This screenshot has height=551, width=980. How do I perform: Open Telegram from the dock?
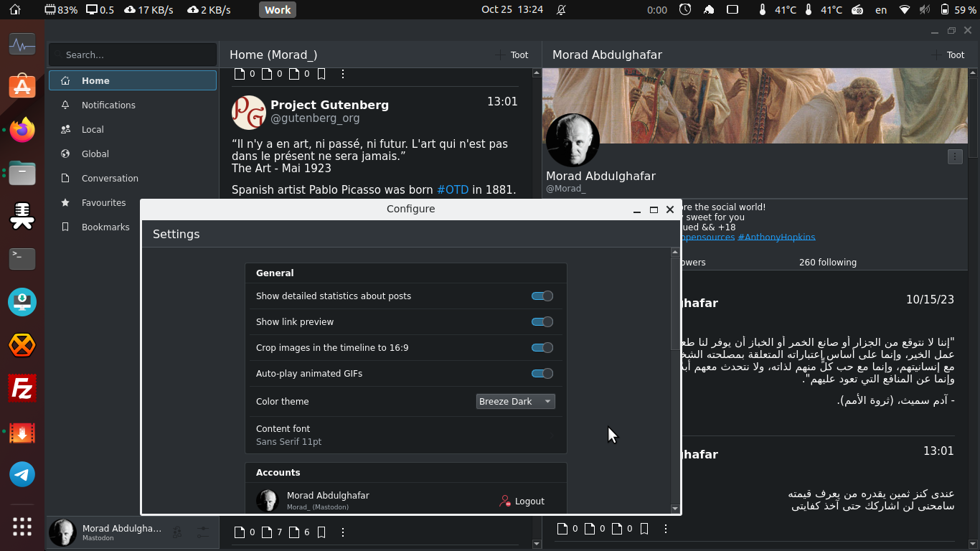click(22, 474)
